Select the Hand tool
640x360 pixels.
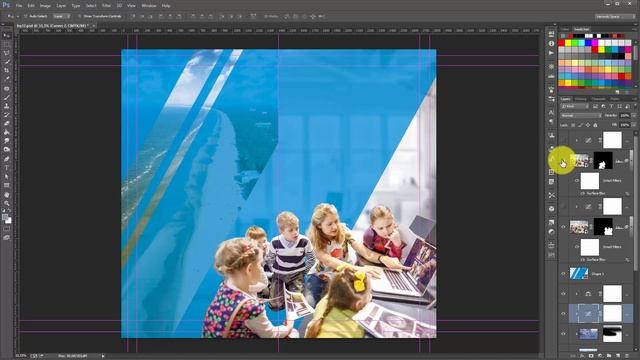click(x=7, y=195)
